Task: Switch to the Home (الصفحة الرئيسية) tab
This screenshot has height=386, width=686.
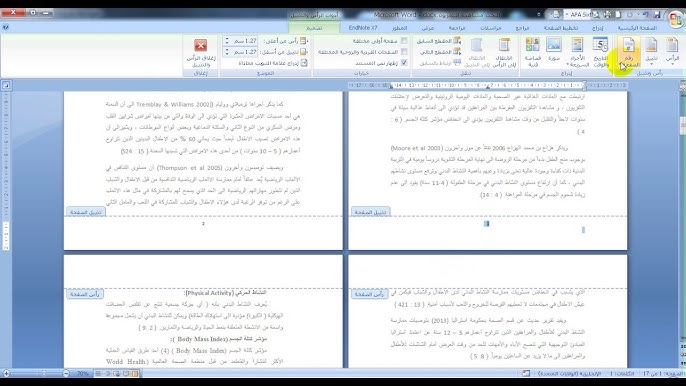Action: click(637, 28)
